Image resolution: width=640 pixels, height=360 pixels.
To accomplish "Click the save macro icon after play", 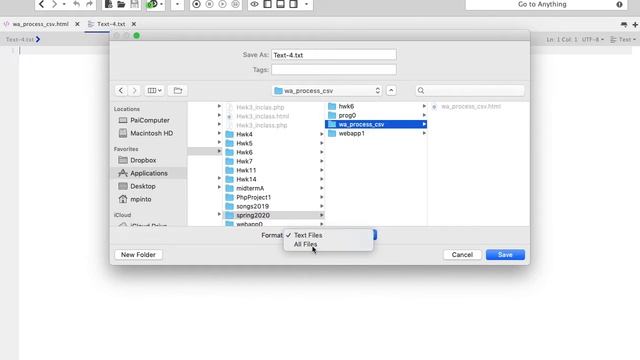I will 236,4.
